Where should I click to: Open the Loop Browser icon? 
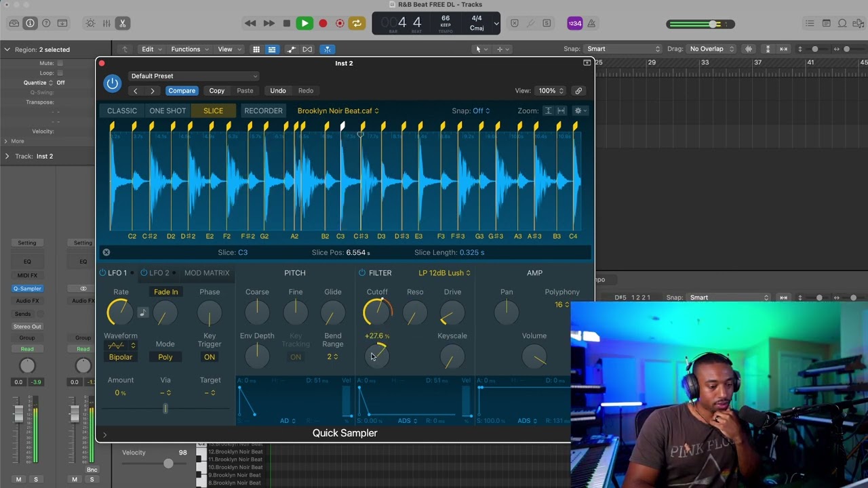point(842,23)
